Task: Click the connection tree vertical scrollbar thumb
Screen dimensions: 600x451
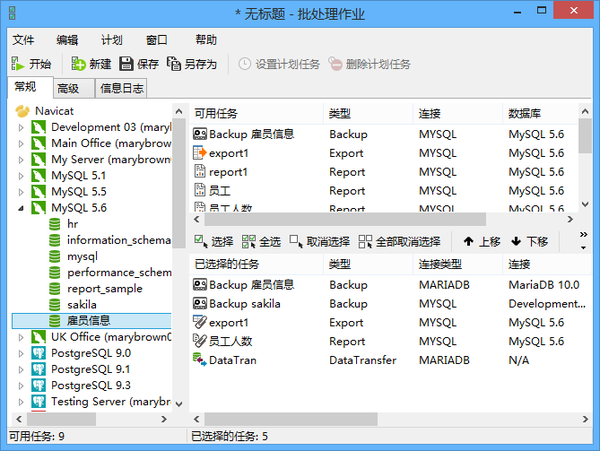Action: (x=178, y=183)
